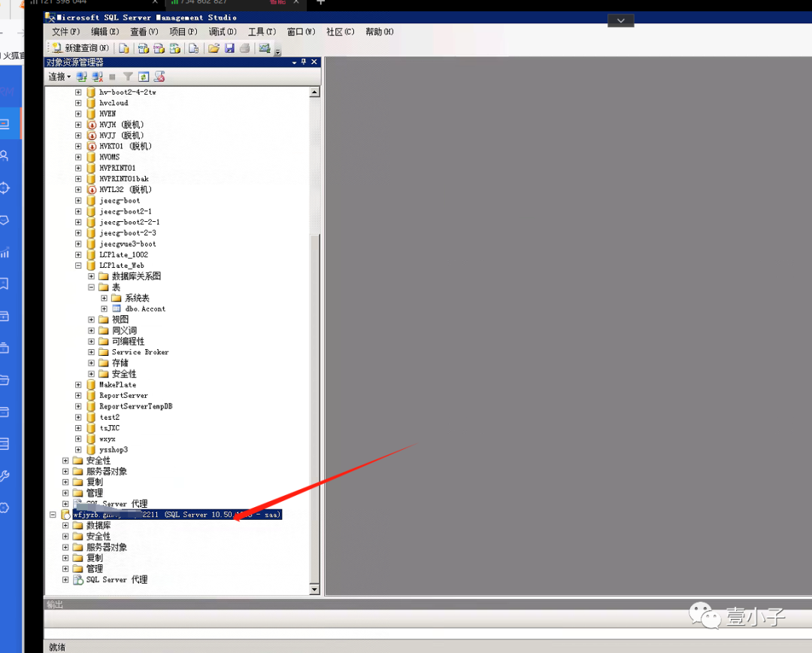
Task: Click the Analysis Services XMLA query icon
Action: point(175,48)
